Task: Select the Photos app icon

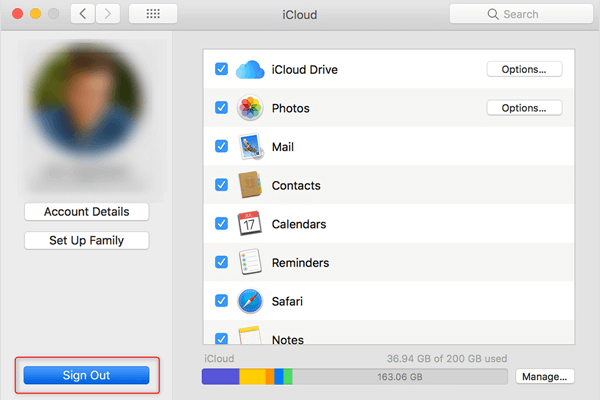Action: 250,108
